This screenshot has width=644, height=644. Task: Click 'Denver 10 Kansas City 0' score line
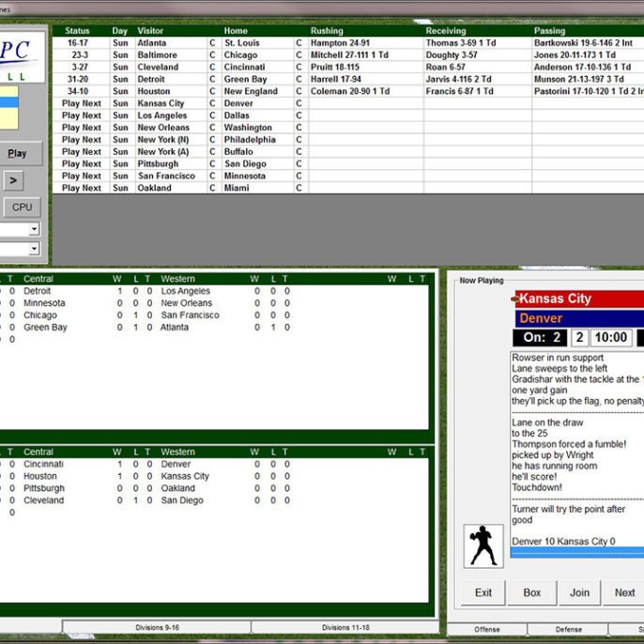coord(563,542)
